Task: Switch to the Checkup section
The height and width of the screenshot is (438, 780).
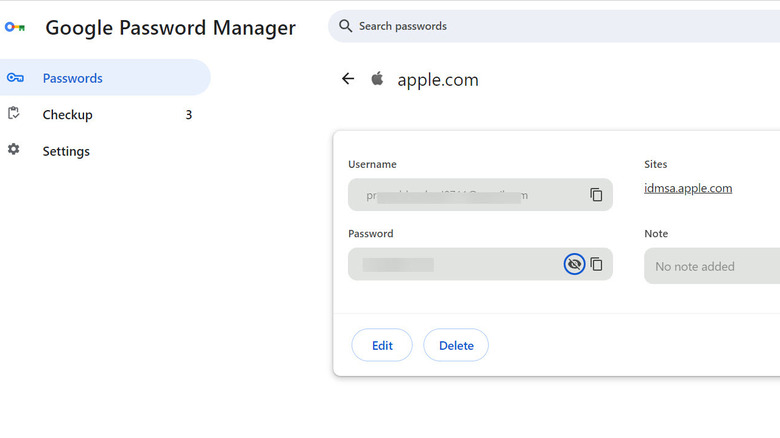Action: [x=67, y=115]
